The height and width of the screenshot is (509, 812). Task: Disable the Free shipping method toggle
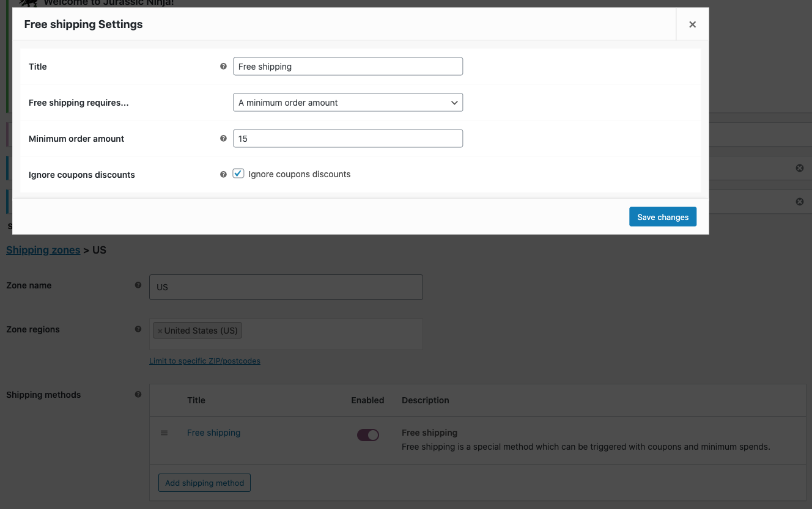click(x=367, y=434)
